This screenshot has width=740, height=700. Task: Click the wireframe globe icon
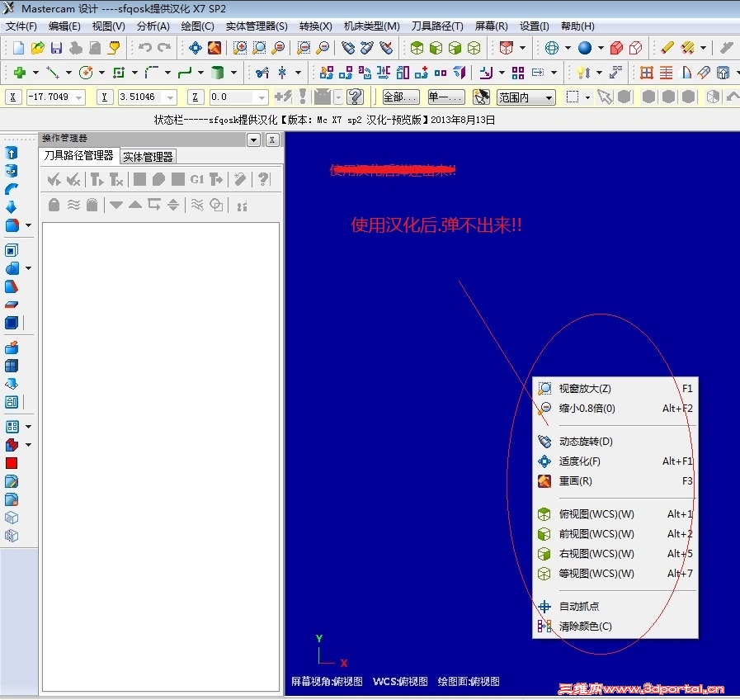click(552, 48)
